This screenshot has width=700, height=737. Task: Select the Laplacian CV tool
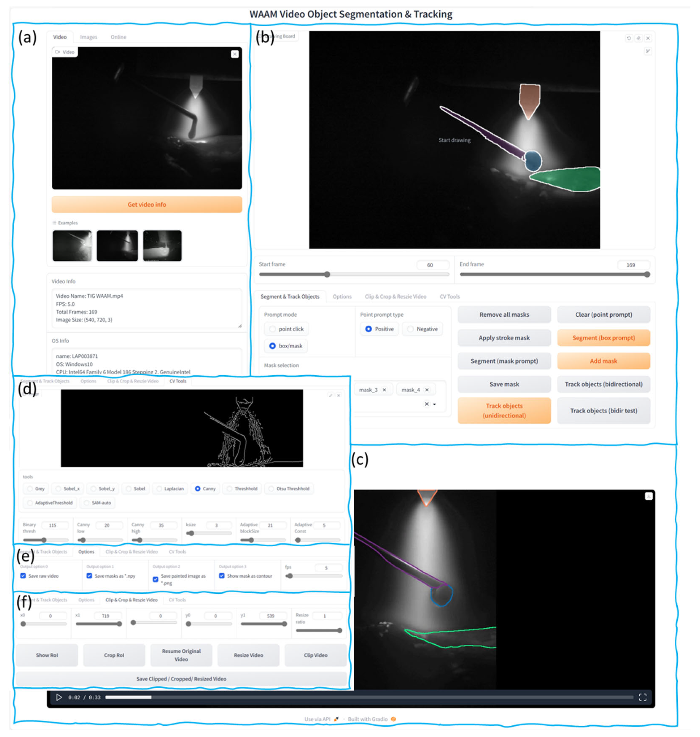tap(170, 488)
